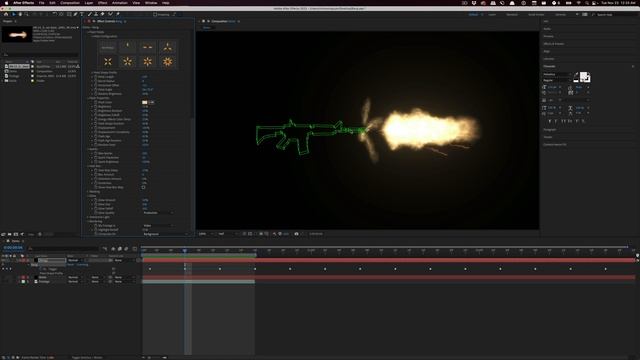Open the My Footage Is Video dropdown

pyautogui.click(x=158, y=225)
